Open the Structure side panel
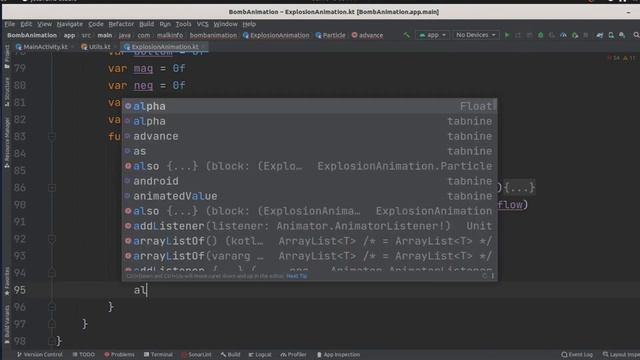The height and width of the screenshot is (360, 640). tap(7, 92)
